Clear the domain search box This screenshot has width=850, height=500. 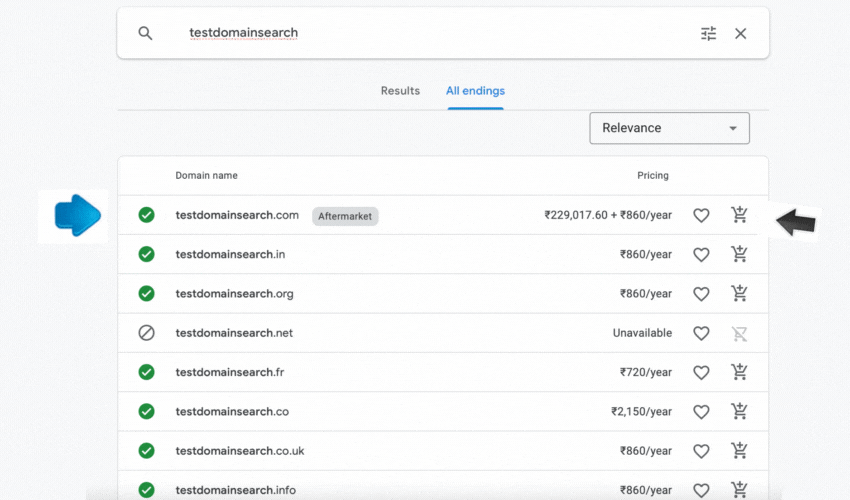coord(740,34)
